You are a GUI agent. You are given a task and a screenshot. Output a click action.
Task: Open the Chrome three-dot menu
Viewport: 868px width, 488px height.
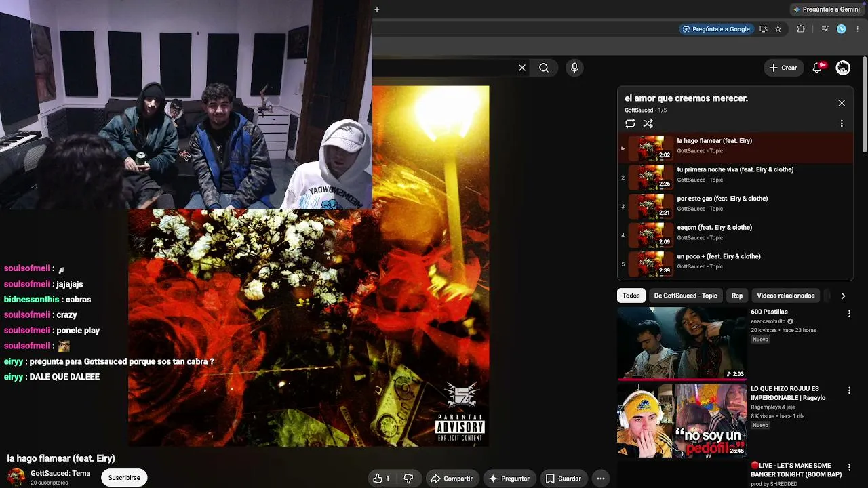pos(858,29)
